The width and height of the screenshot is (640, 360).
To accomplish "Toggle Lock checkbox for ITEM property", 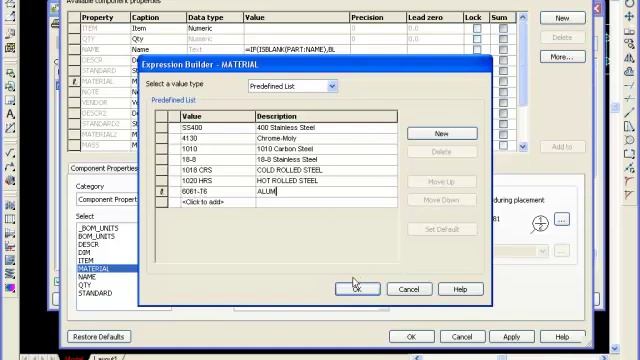I will [477, 29].
